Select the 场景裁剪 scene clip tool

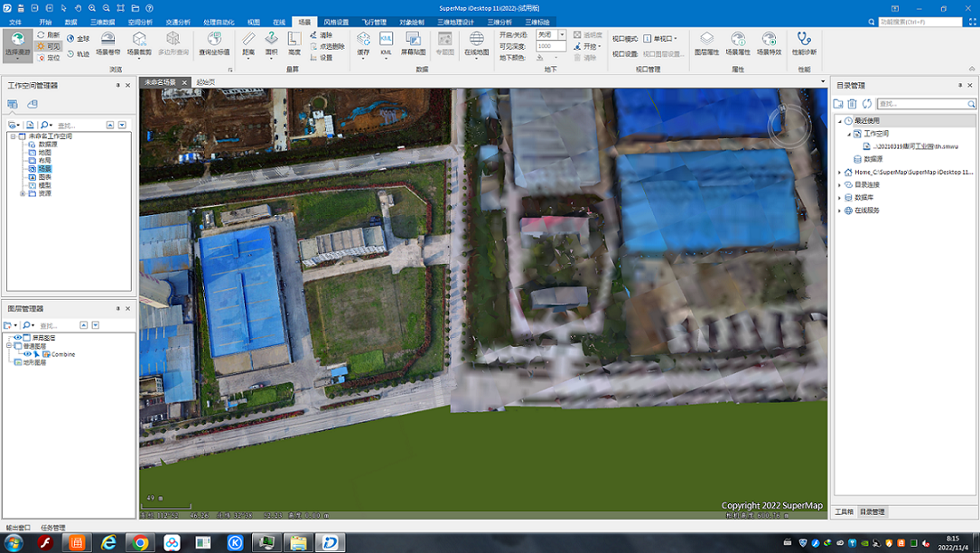(x=139, y=42)
